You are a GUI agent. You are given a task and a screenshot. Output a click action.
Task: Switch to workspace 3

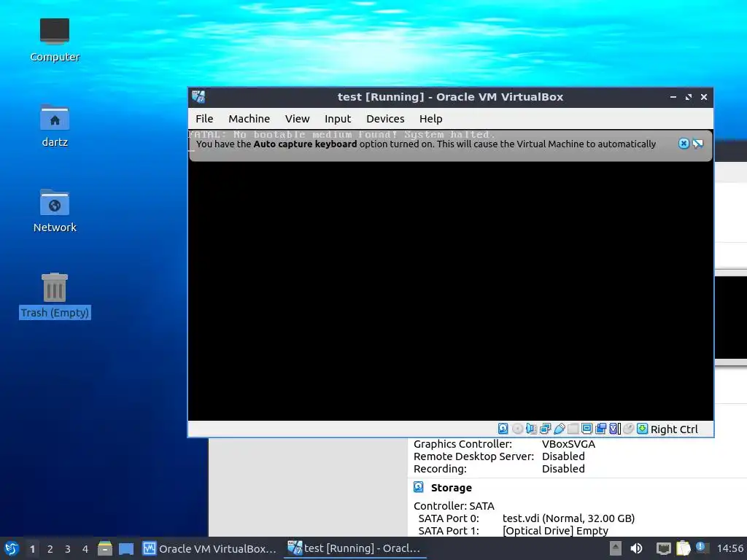point(68,549)
